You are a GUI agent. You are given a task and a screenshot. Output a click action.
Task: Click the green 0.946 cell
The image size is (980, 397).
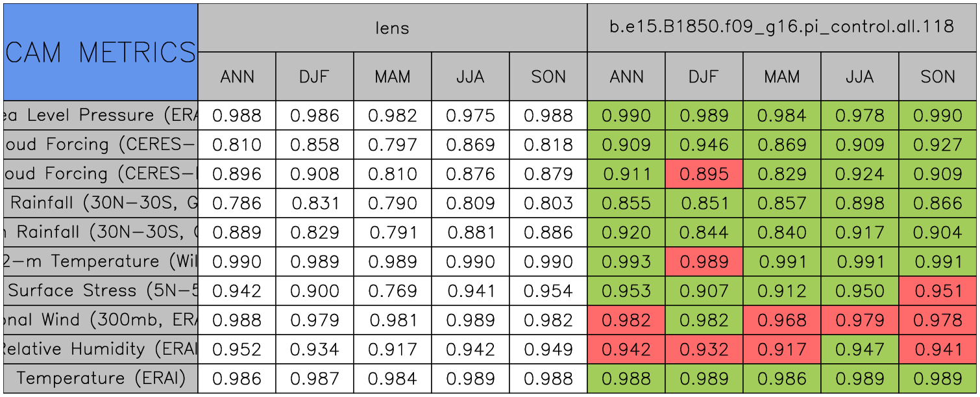pyautogui.click(x=704, y=145)
